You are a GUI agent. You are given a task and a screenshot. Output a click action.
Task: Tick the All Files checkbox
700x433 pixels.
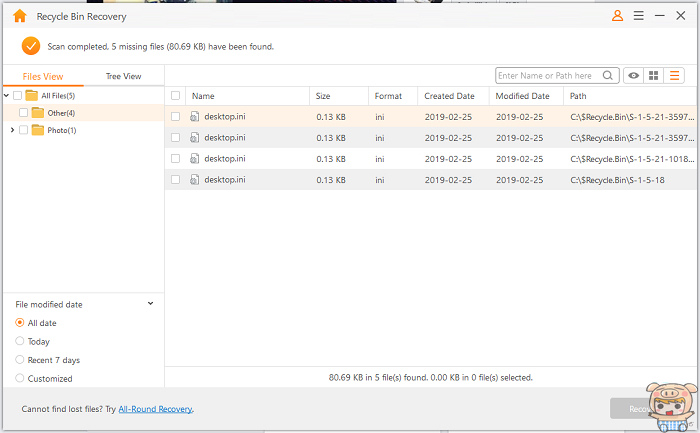(x=17, y=96)
